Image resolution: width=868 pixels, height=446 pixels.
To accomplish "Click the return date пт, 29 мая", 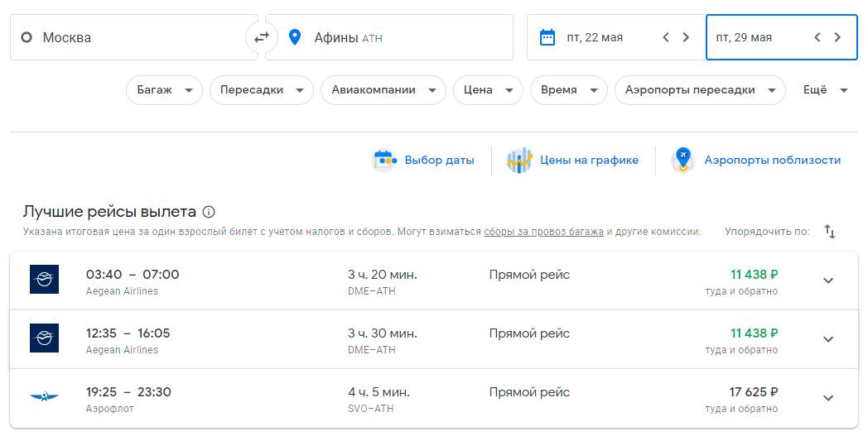I will (744, 37).
